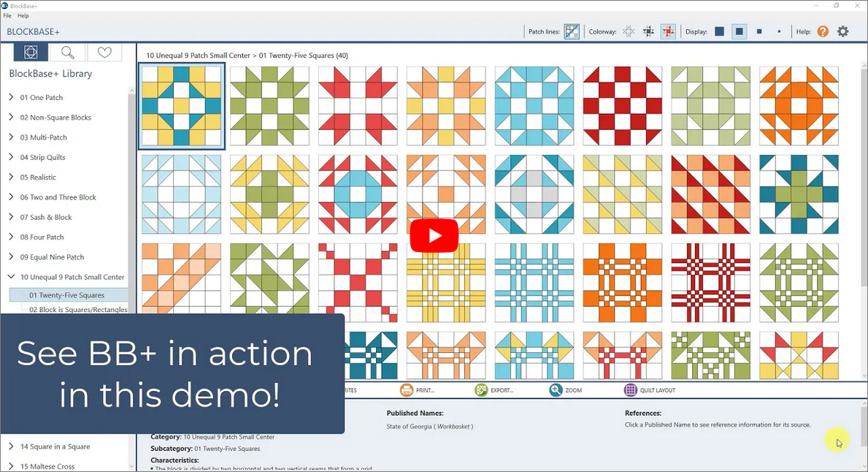Open the File menu

[7, 15]
